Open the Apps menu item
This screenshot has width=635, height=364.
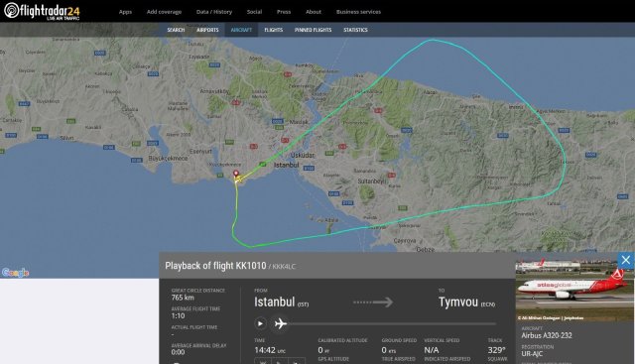pyautogui.click(x=125, y=12)
